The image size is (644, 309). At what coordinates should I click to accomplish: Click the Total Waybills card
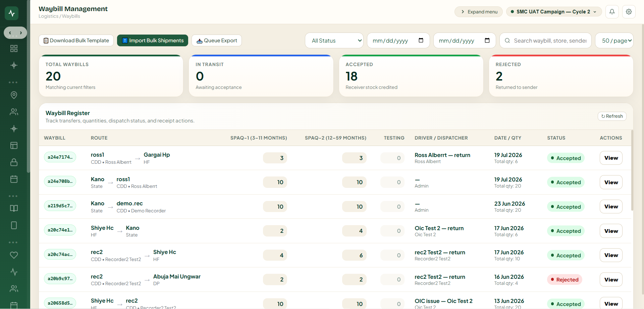111,76
